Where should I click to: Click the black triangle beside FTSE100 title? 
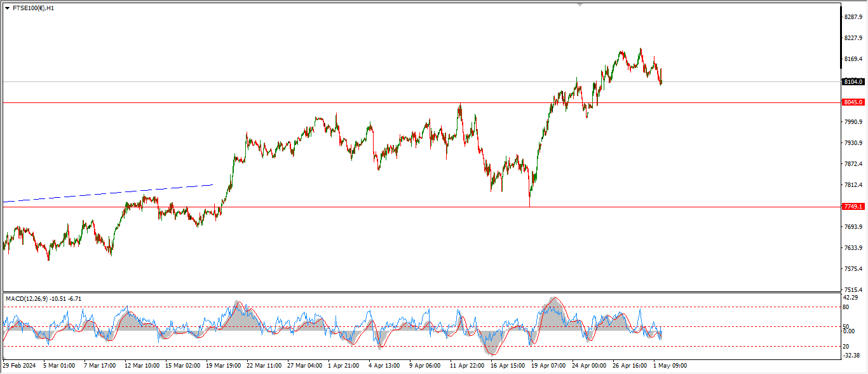point(7,8)
